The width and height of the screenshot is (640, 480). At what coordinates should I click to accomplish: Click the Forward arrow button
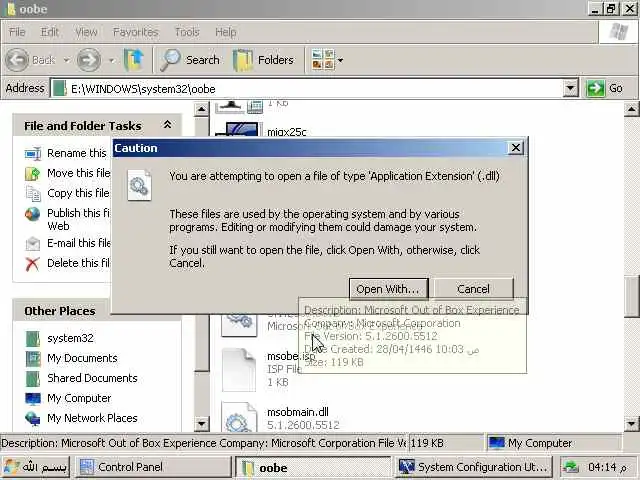pos(89,60)
